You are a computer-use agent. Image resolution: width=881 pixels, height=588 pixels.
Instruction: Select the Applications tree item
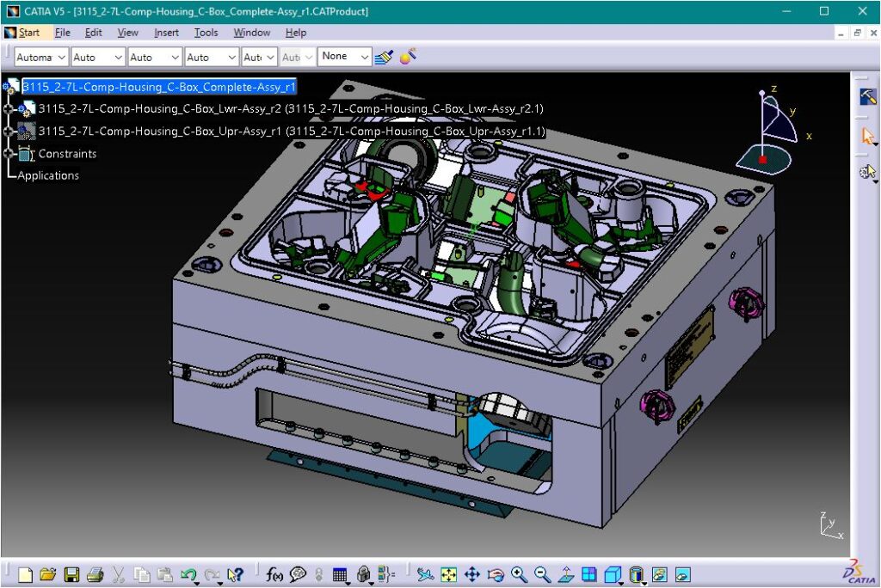coord(48,175)
